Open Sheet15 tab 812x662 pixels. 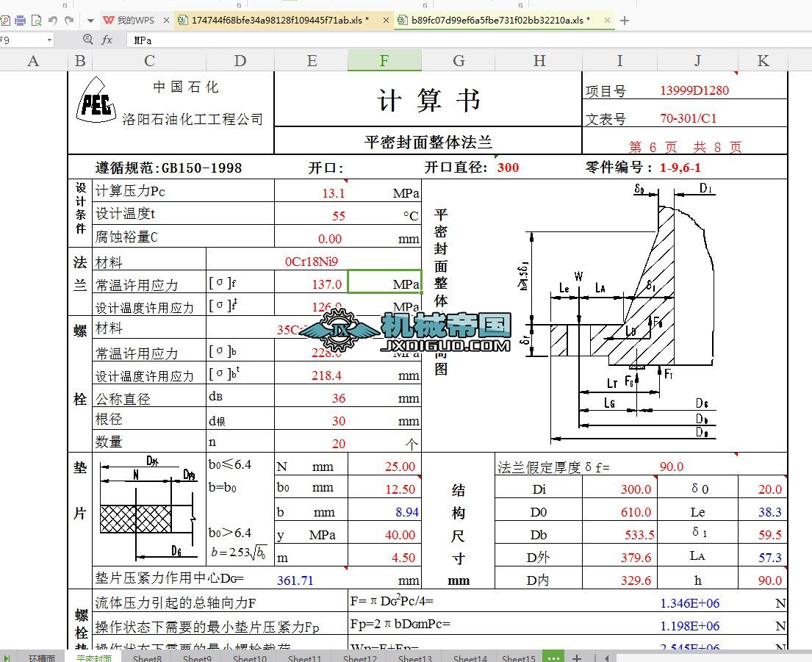coord(518,658)
